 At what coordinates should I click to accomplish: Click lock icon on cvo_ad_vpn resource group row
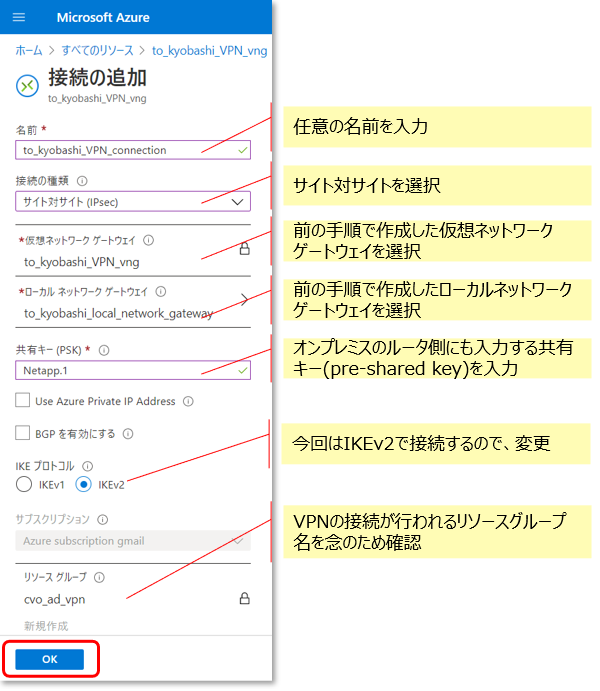(244, 598)
